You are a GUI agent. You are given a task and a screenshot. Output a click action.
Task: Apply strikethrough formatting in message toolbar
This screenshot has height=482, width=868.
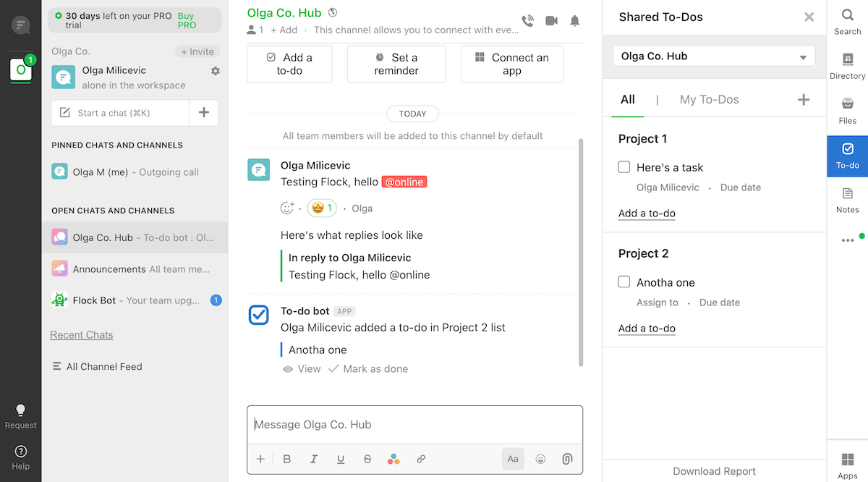click(367, 459)
